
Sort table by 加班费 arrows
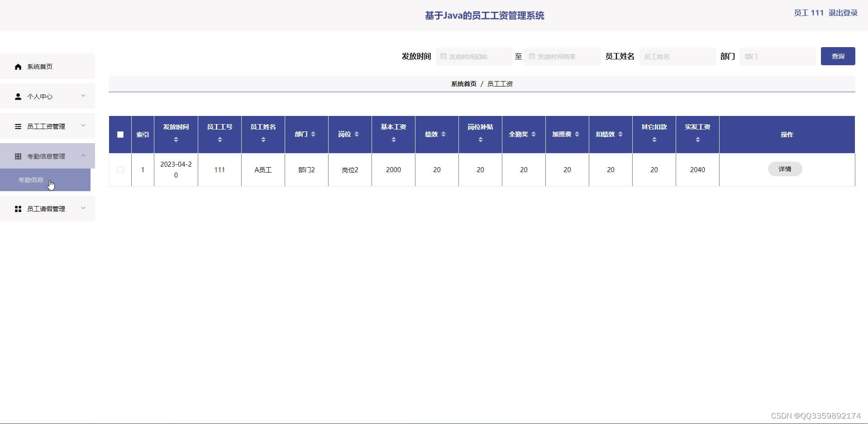pos(577,134)
